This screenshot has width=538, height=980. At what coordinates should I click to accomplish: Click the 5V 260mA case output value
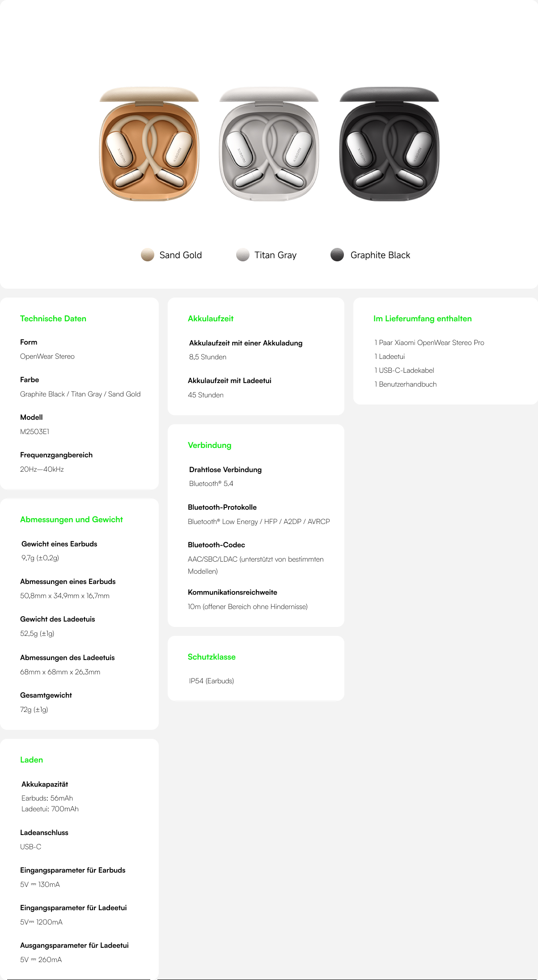click(41, 959)
